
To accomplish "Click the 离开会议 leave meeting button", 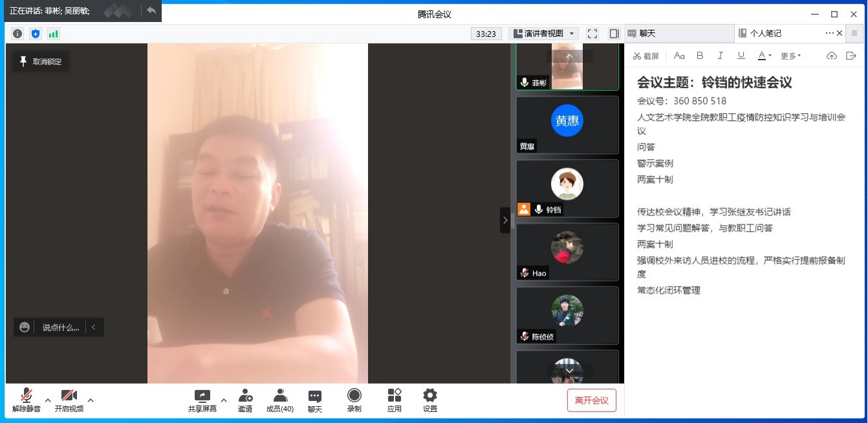I will click(591, 400).
